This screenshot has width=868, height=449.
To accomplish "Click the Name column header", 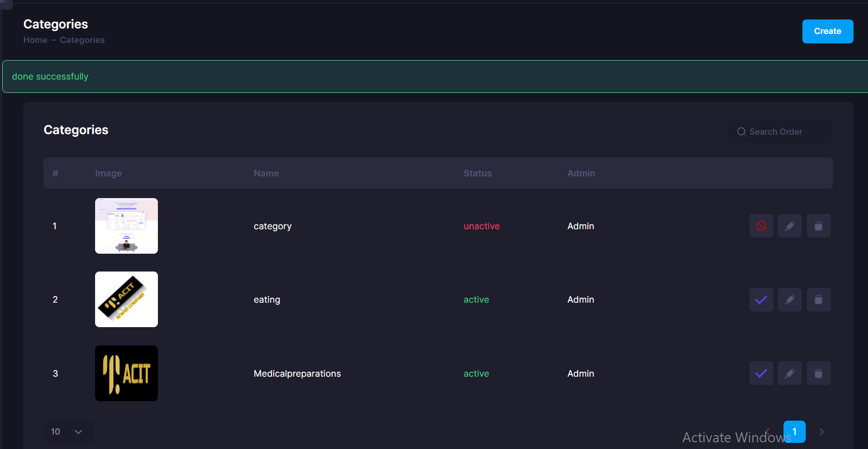I will click(x=266, y=173).
